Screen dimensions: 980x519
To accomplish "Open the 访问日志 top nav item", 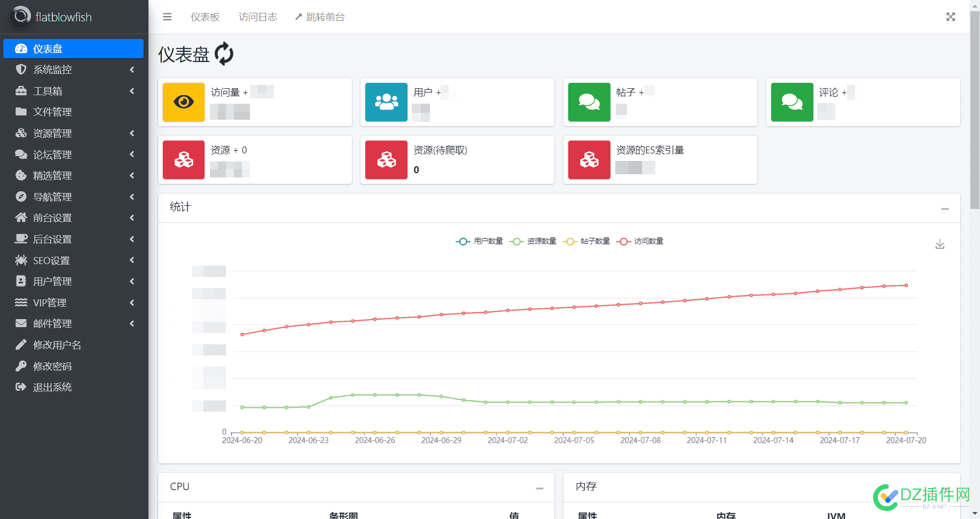I will [258, 17].
